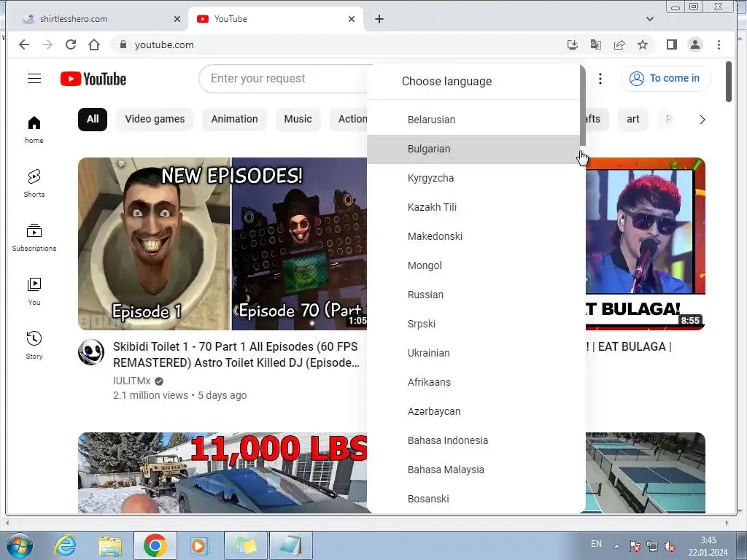Viewport: 747px width, 560px height.
Task: Choose Belarusian language
Action: coord(473,120)
